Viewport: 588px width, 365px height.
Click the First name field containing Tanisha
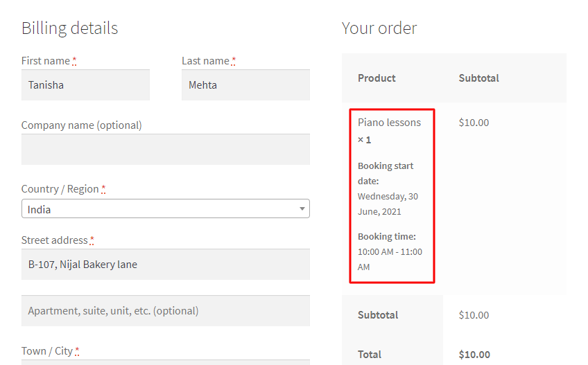85,85
